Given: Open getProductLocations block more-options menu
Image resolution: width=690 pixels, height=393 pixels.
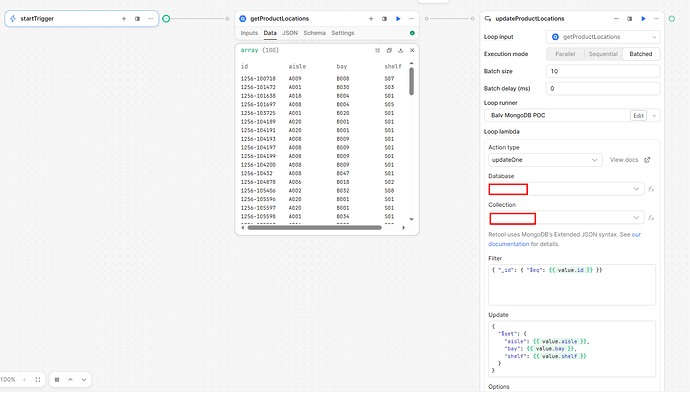Looking at the screenshot, I should [411, 18].
